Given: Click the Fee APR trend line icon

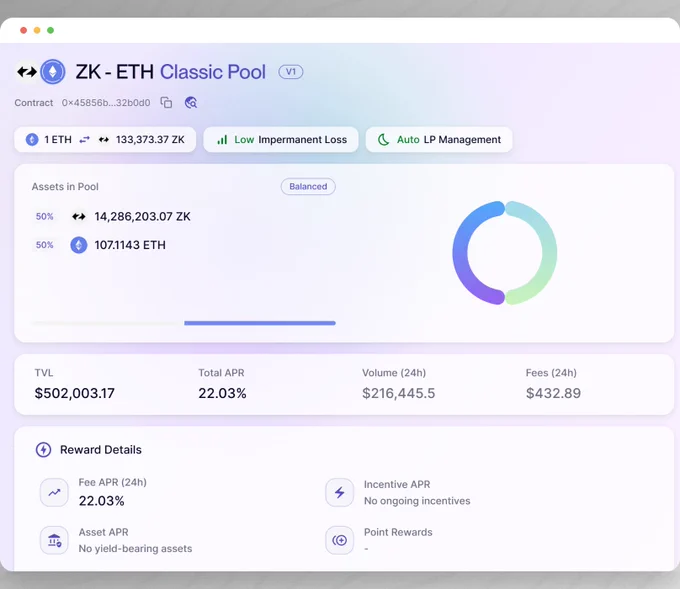Looking at the screenshot, I should 54,493.
